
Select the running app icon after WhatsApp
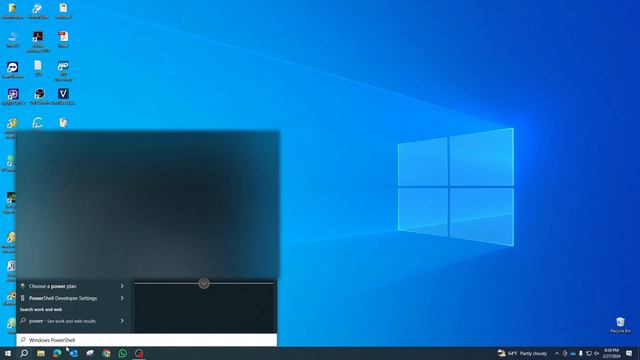pos(139,353)
